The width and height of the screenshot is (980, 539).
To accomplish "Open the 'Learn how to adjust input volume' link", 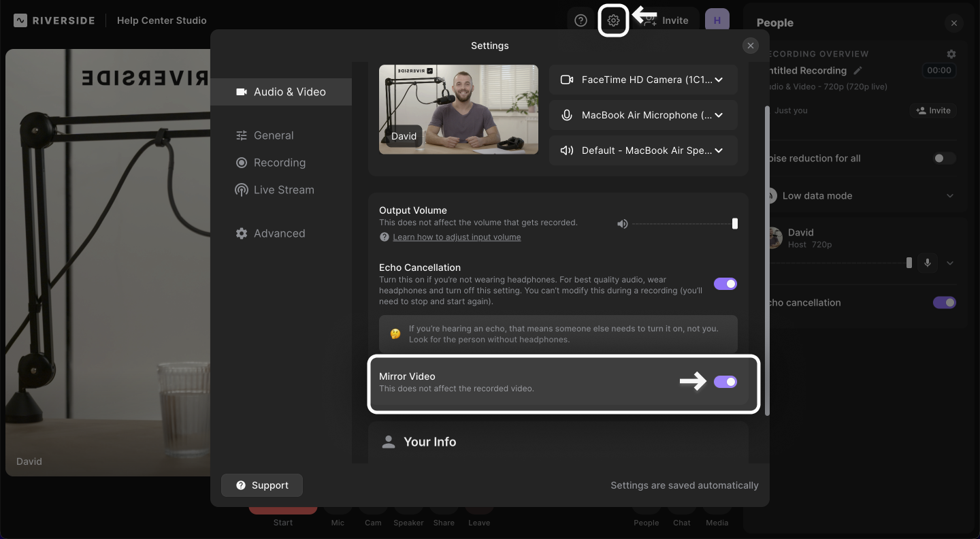I will pos(457,238).
